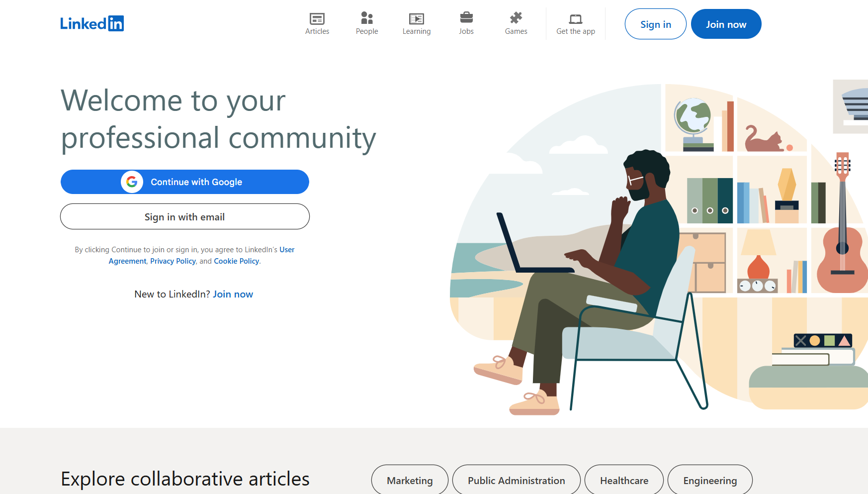
Task: Click the Jobs label in navigation
Action: 466,31
